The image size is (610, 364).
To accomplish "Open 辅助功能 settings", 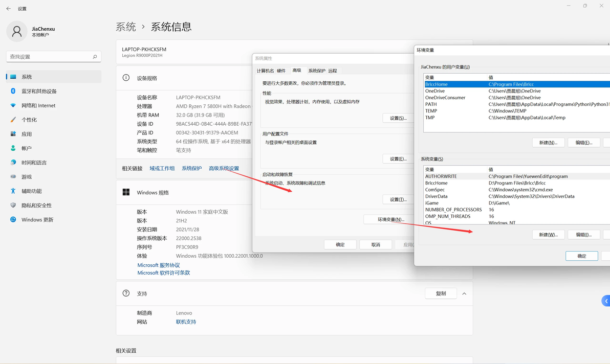I will [x=54, y=191].
